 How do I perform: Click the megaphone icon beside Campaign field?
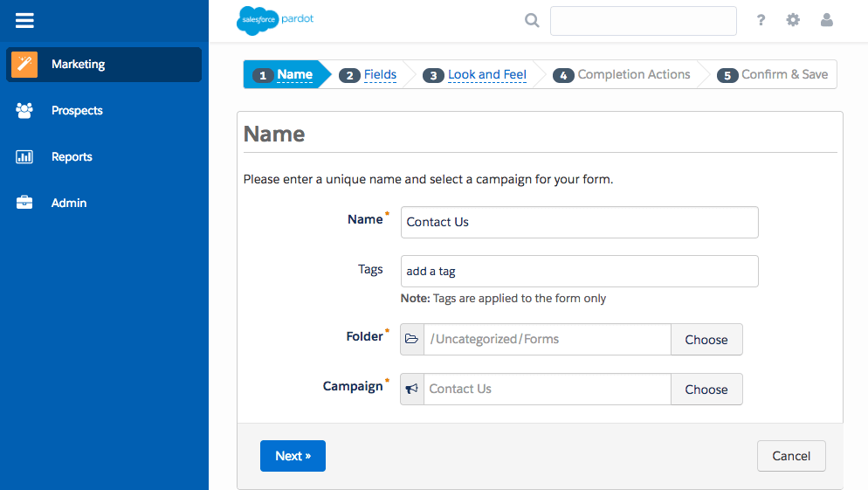pyautogui.click(x=412, y=389)
